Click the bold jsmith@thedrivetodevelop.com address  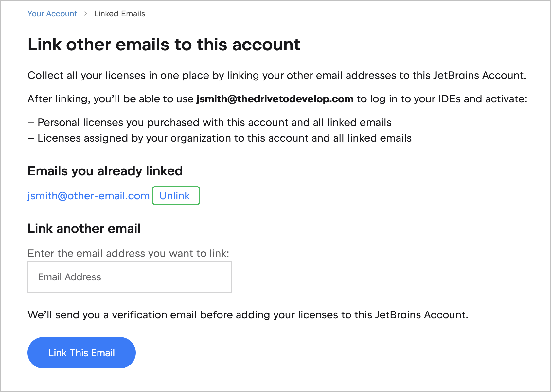(x=275, y=99)
